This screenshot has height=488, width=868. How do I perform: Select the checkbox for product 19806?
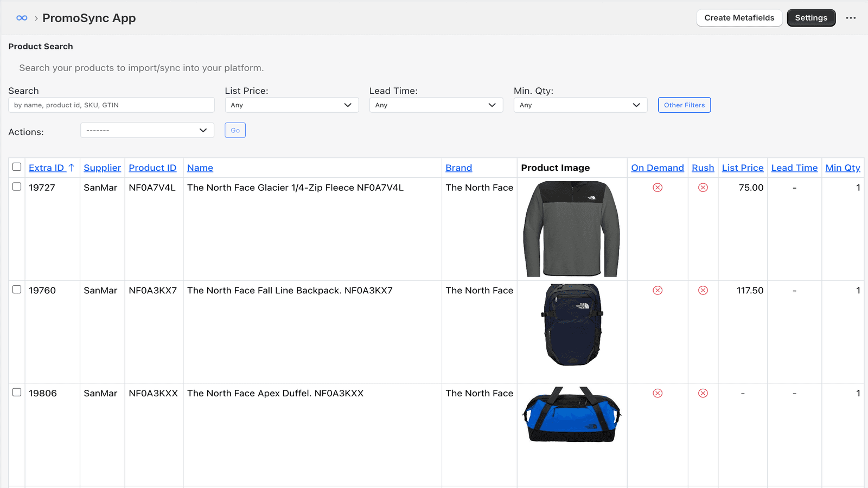coord(17,393)
